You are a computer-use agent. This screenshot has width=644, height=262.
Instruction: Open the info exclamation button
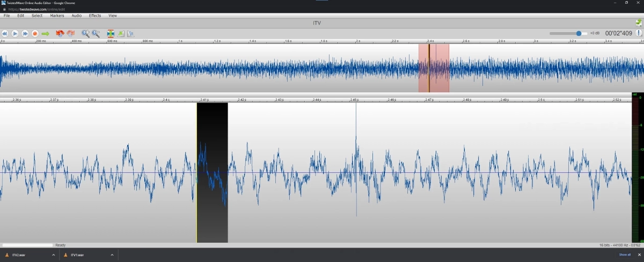(639, 33)
